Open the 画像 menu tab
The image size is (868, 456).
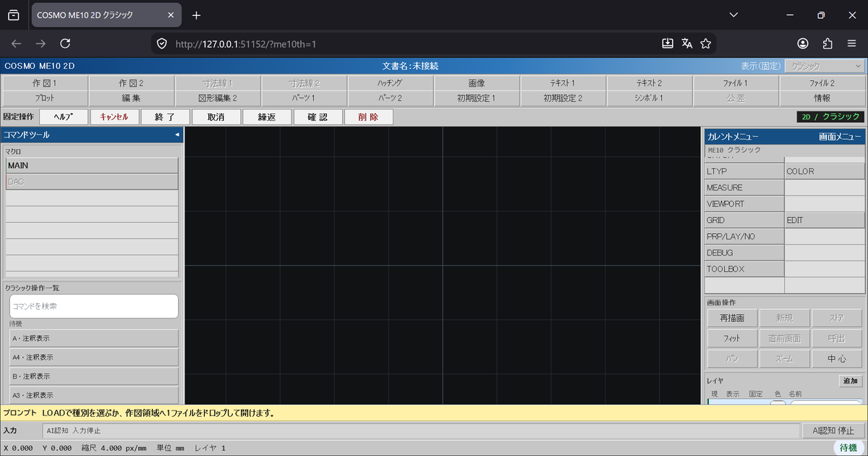pyautogui.click(x=476, y=83)
